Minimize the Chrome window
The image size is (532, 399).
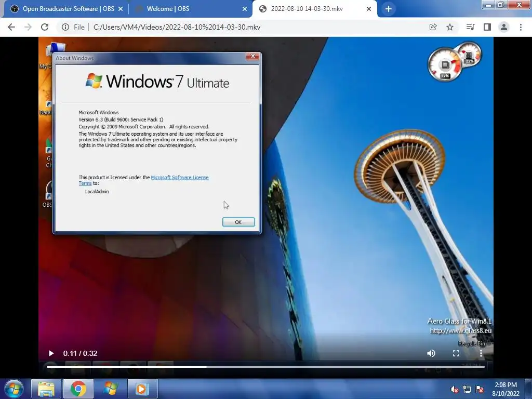coord(488,4)
